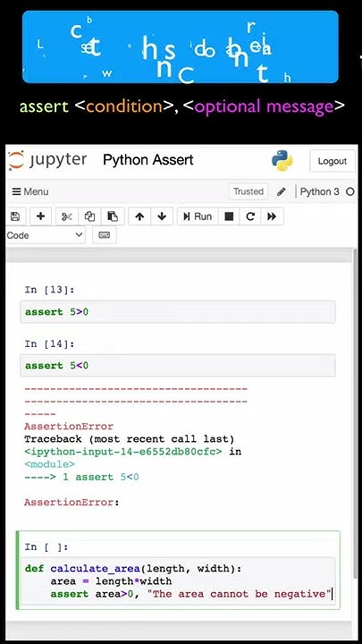Insert a new cell with plus icon

tap(40, 216)
